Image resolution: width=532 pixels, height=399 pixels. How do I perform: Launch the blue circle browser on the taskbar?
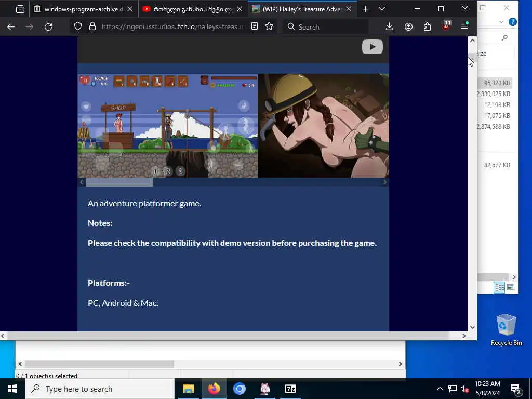pos(239,389)
